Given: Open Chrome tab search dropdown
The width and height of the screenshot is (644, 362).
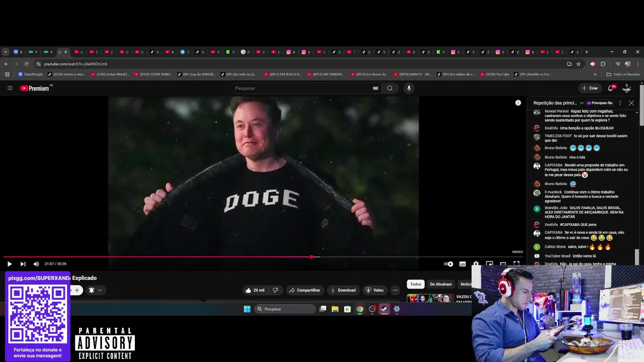Looking at the screenshot, I should point(6,52).
